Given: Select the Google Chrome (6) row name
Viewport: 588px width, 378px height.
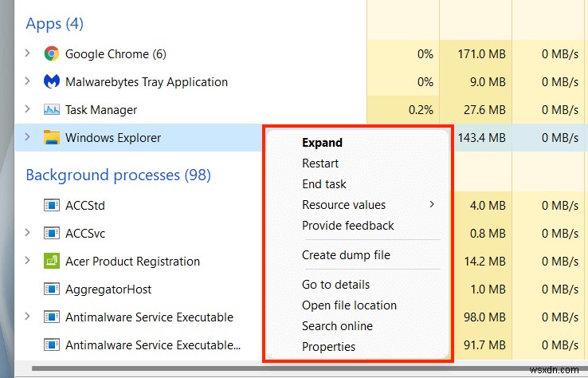Looking at the screenshot, I should [x=116, y=54].
